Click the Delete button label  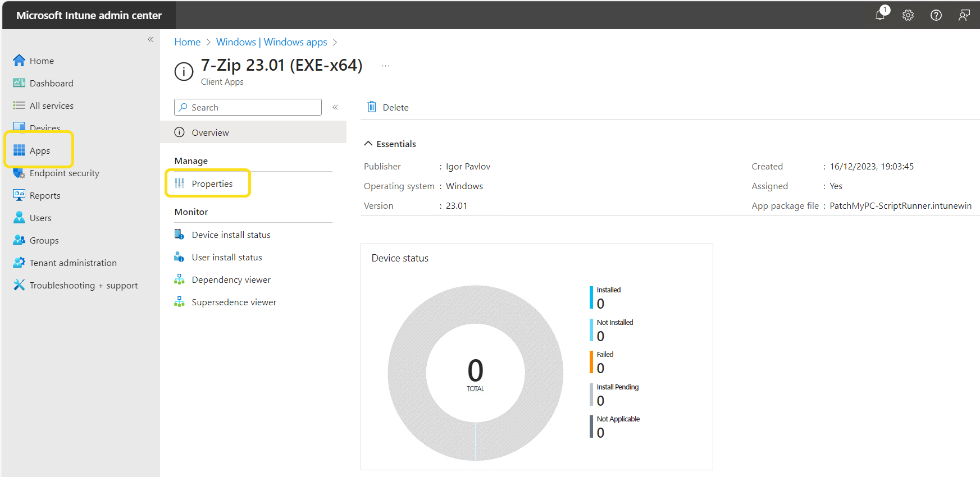coord(396,107)
